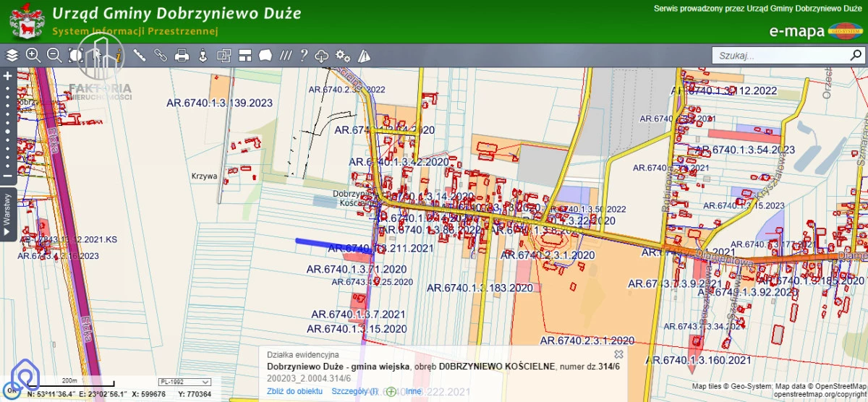Click the chain link share icon

coord(160,55)
